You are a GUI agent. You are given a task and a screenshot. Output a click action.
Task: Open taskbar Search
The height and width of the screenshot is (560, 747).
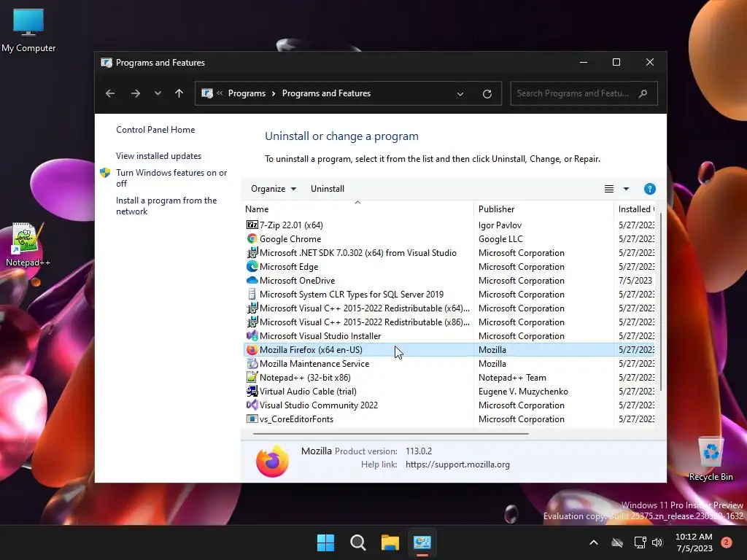click(x=357, y=542)
